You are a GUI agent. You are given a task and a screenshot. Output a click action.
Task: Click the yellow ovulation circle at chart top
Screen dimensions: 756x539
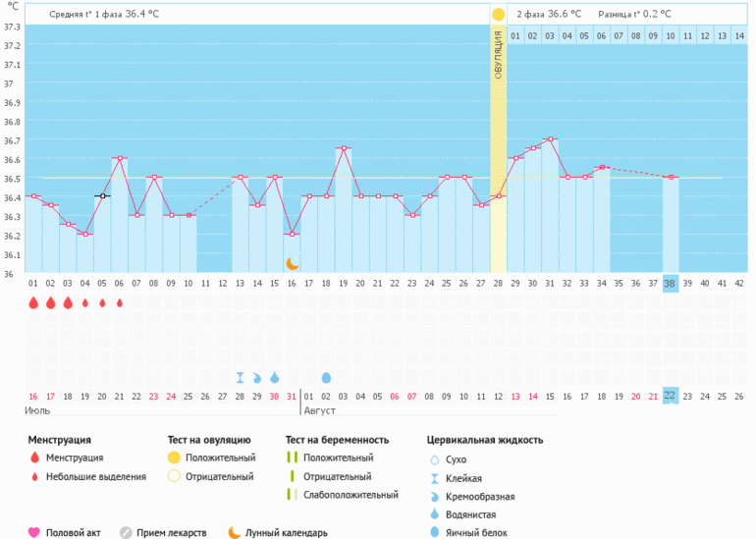pos(499,15)
